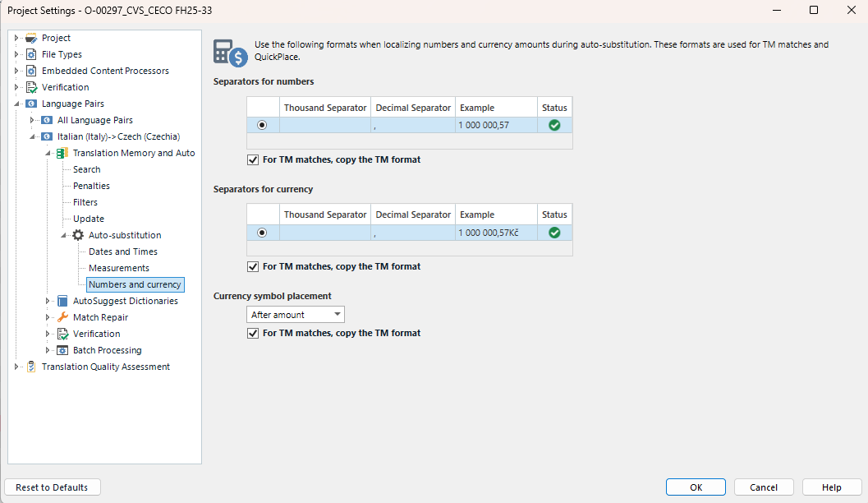The height and width of the screenshot is (503, 868).
Task: Click Thousand Separator header in numbers table
Action: [x=325, y=108]
